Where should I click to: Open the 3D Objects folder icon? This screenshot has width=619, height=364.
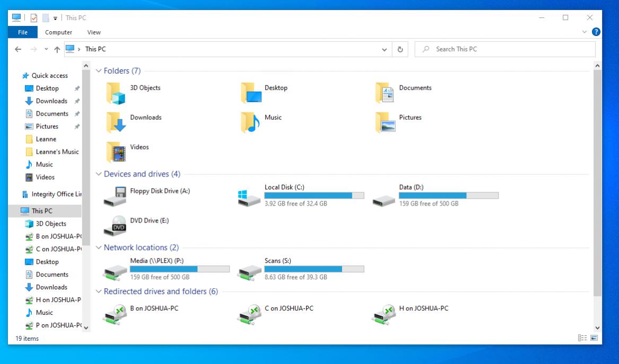coord(115,93)
